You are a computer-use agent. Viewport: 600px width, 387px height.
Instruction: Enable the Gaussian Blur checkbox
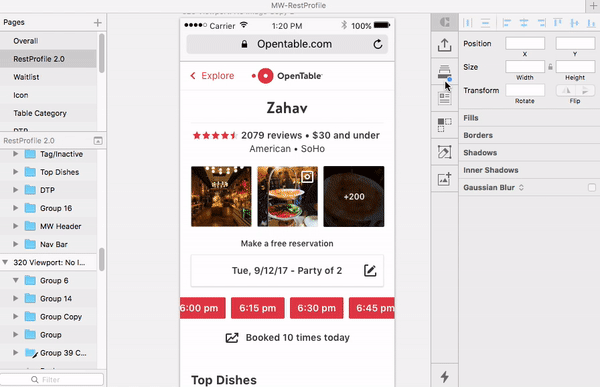(592, 188)
